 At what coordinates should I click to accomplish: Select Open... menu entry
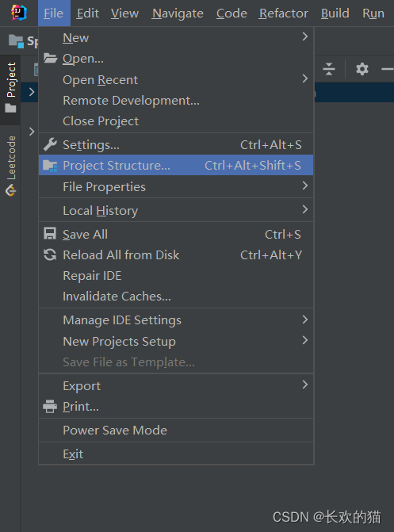click(176, 59)
